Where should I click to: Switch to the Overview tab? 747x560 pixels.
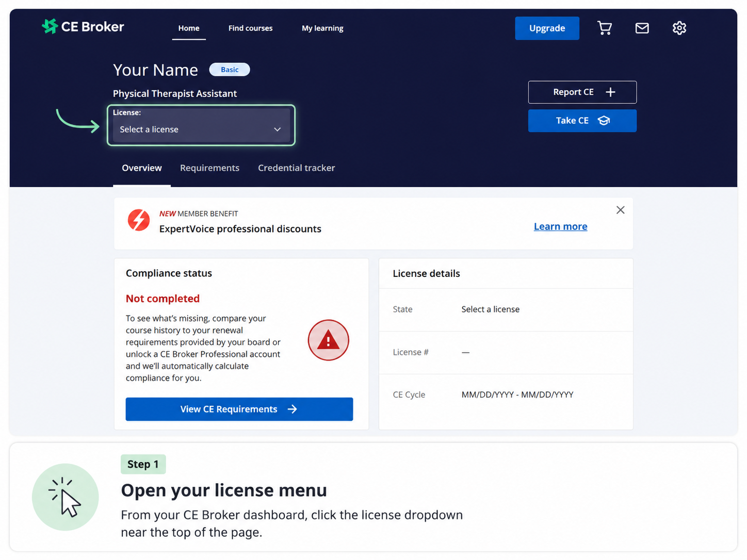pyautogui.click(x=142, y=168)
